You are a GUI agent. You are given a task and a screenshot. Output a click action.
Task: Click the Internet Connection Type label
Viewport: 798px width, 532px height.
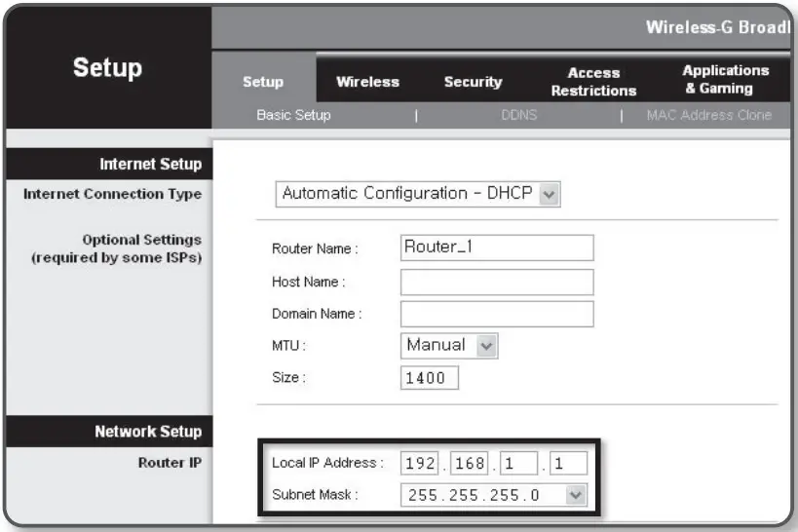pos(112,194)
